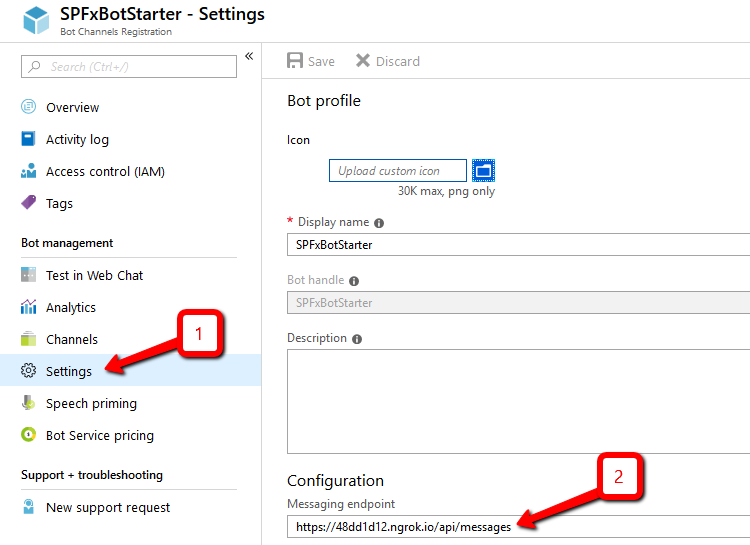This screenshot has height=545, width=750.
Task: Click the Access control (IAM) people icon
Action: (28, 171)
